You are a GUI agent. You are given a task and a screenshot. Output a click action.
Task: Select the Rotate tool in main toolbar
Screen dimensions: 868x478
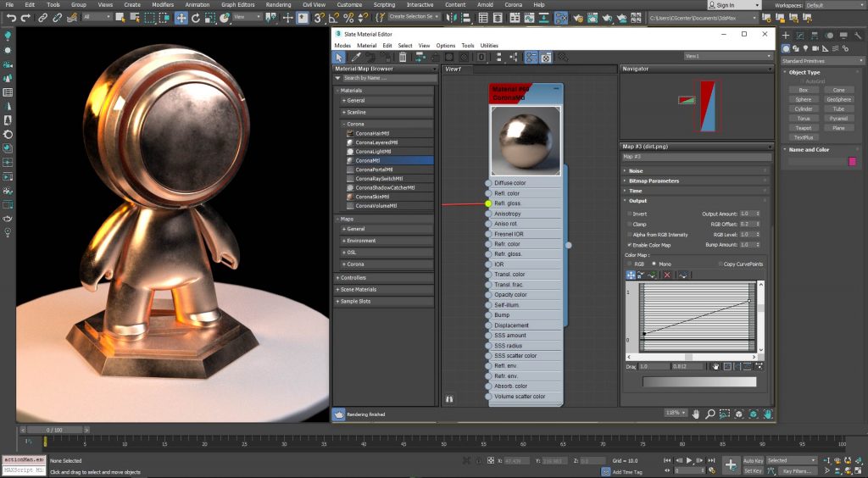tap(197, 18)
